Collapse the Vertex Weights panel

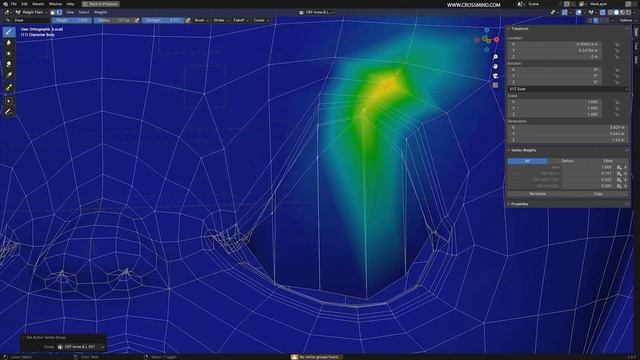(523, 150)
